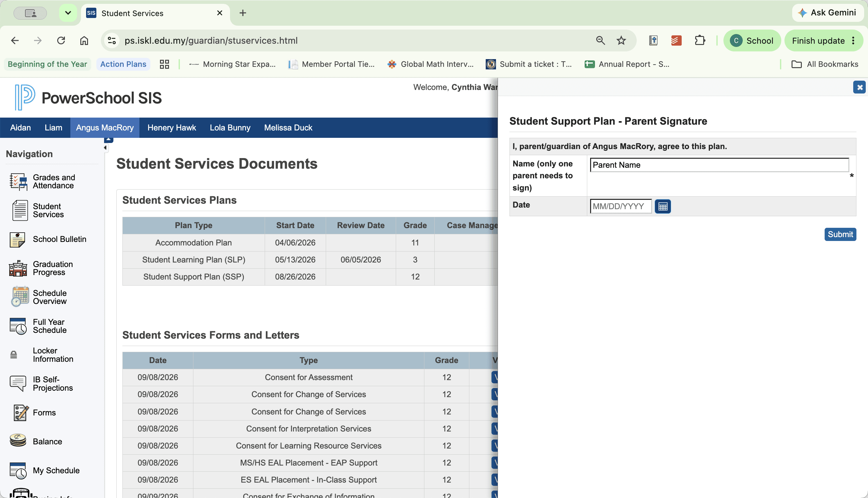Viewport: 868px width, 498px height.
Task: Switch to student Aidan tab
Action: (21, 128)
